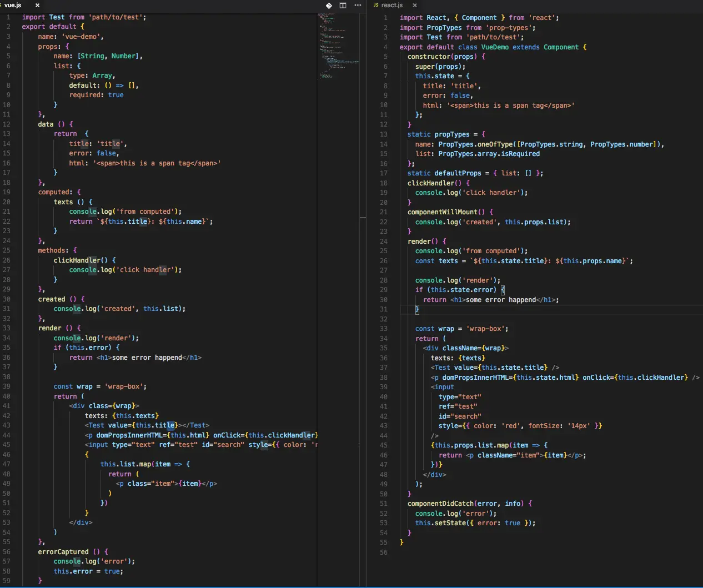Click the 'methods: {' line in vue.js

pos(58,250)
